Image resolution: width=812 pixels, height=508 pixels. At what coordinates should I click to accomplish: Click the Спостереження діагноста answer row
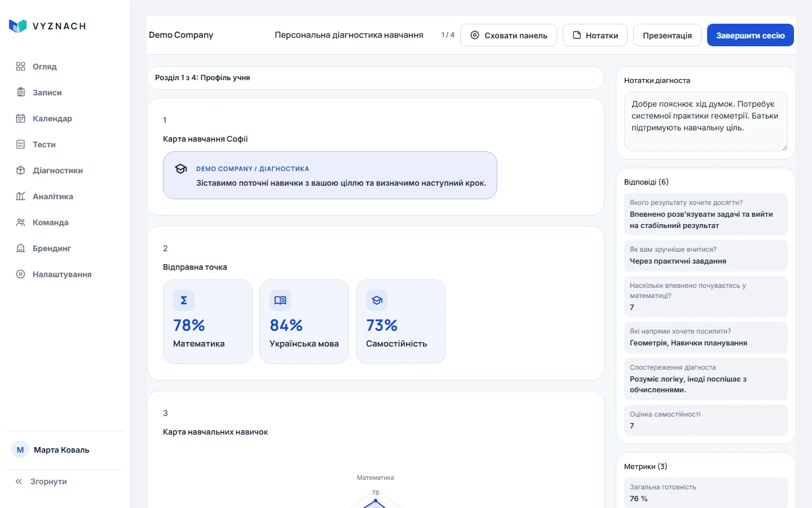coord(706,379)
